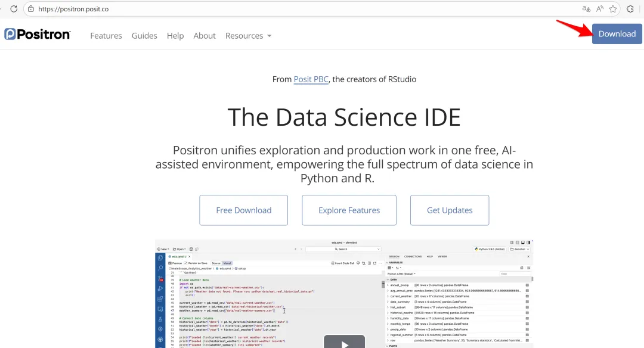Click the Get Updates button
Image resolution: width=644 pixels, height=348 pixels.
(450, 210)
